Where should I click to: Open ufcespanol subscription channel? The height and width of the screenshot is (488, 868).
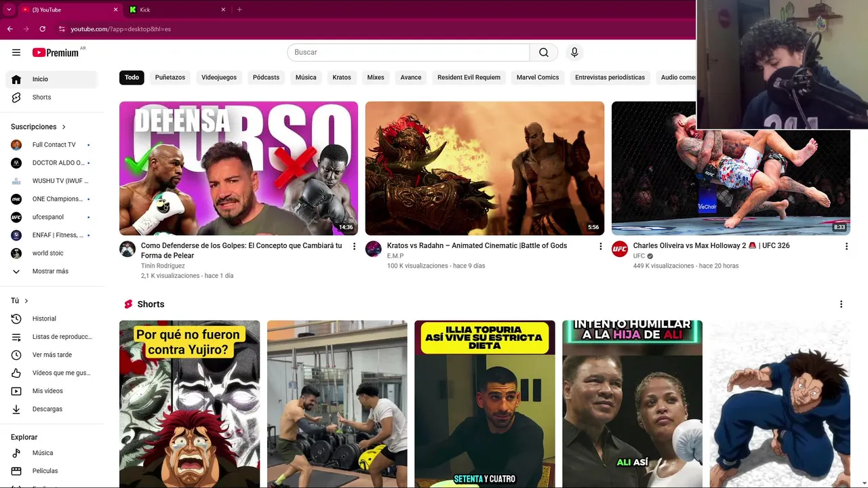[x=52, y=217]
